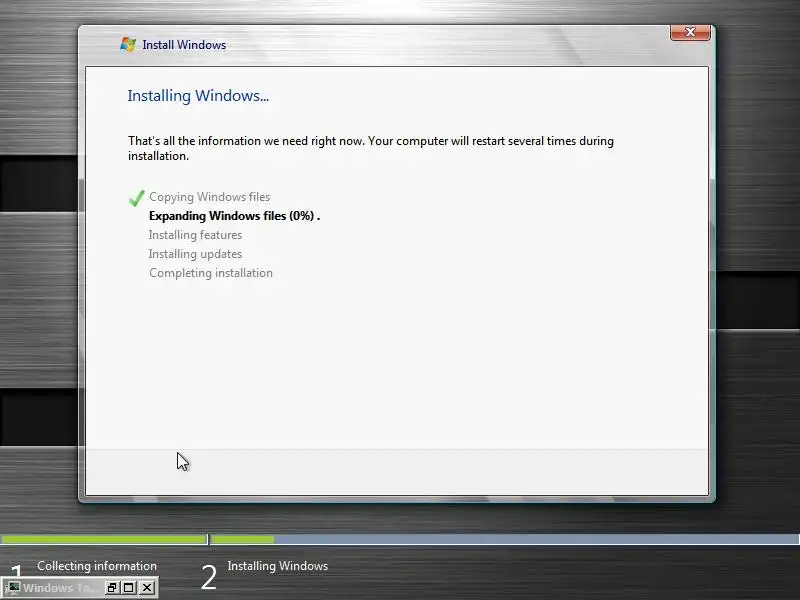Click the Windows flag icon in title bar

(128, 44)
